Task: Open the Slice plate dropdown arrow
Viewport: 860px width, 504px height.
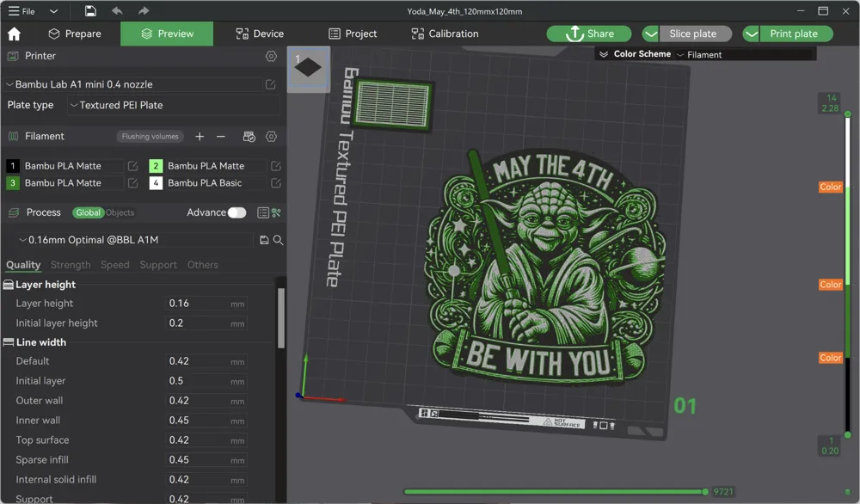Action: 650,34
